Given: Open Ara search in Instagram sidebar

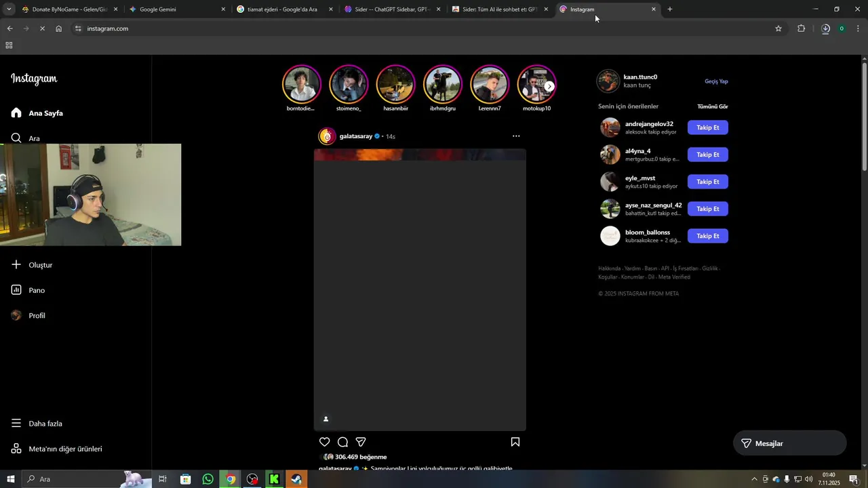Looking at the screenshot, I should (26, 138).
